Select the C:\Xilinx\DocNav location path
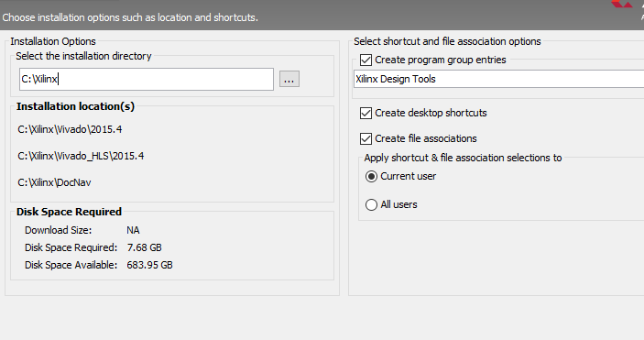 [x=54, y=182]
